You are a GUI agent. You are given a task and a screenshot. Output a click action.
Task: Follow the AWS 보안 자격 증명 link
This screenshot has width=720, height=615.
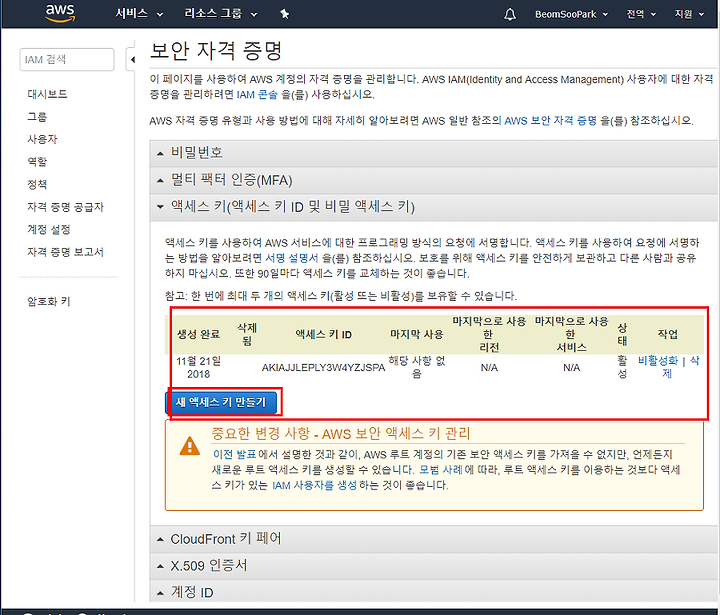[551, 121]
